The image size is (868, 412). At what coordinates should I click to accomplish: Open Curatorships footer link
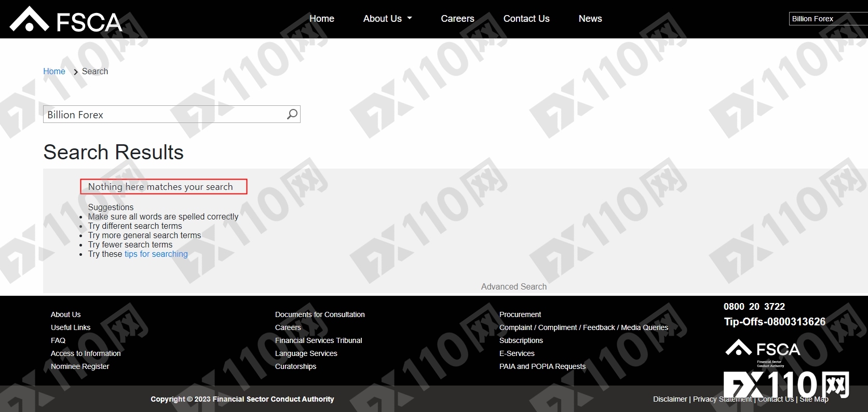pyautogui.click(x=295, y=366)
